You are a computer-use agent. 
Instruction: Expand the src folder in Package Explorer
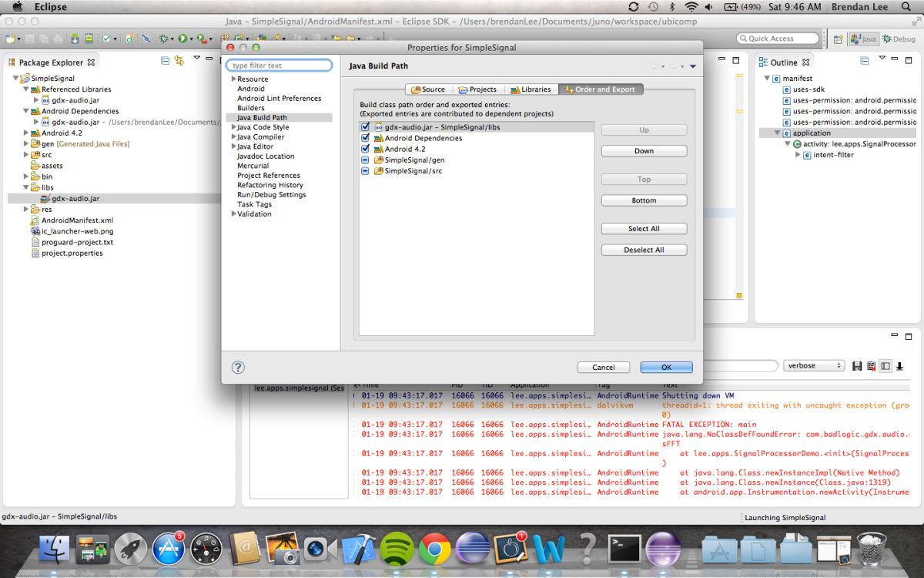pyautogui.click(x=26, y=155)
